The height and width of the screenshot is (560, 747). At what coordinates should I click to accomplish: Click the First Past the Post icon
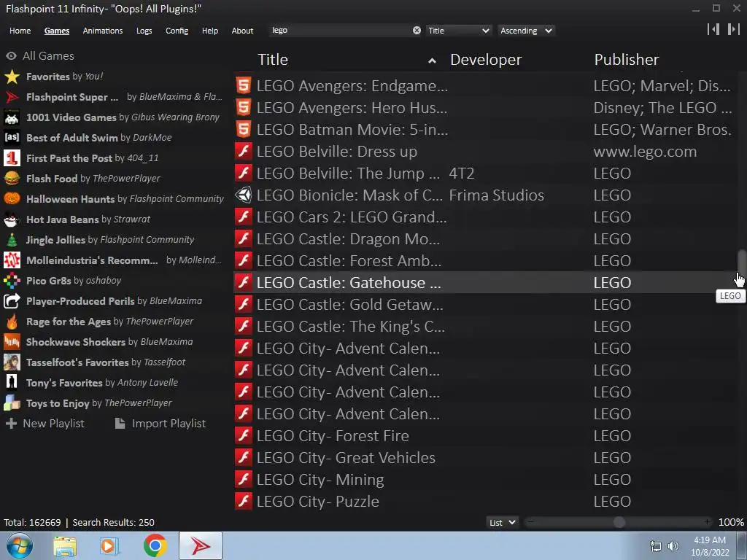coord(12,158)
